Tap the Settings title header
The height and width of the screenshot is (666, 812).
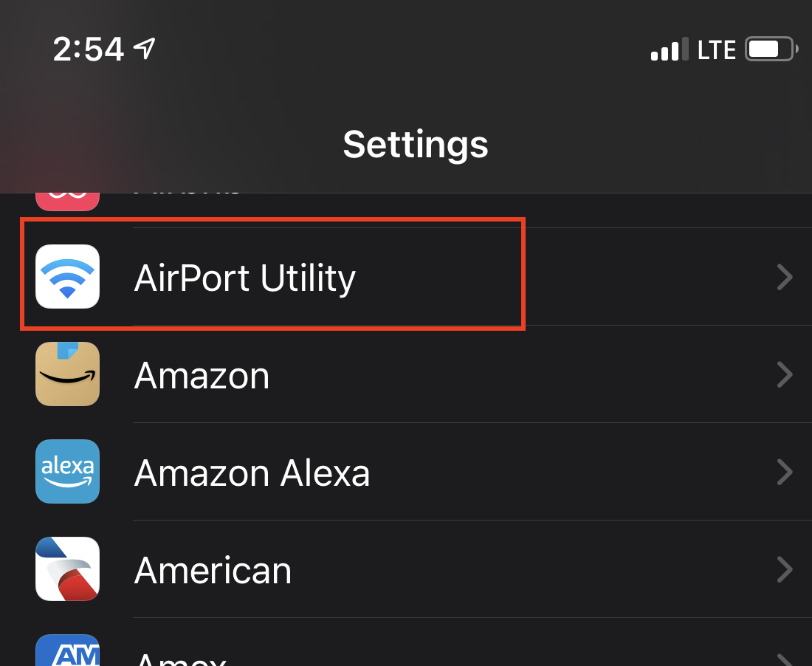416,145
